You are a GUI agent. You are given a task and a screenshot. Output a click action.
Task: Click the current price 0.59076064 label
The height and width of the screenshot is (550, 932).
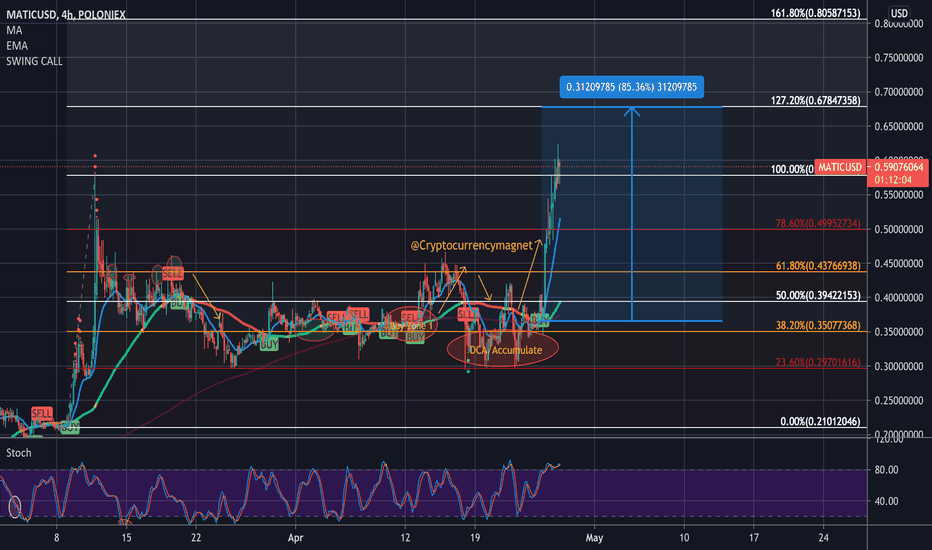(x=898, y=167)
